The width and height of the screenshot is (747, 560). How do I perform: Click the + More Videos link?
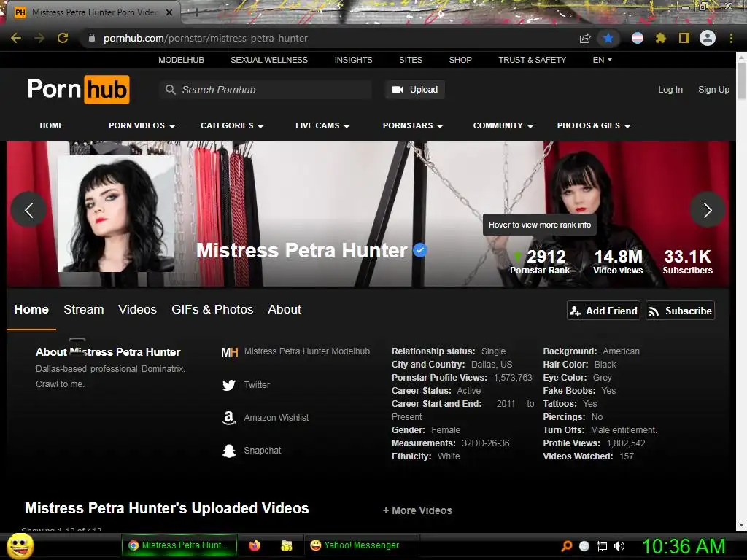[417, 510]
